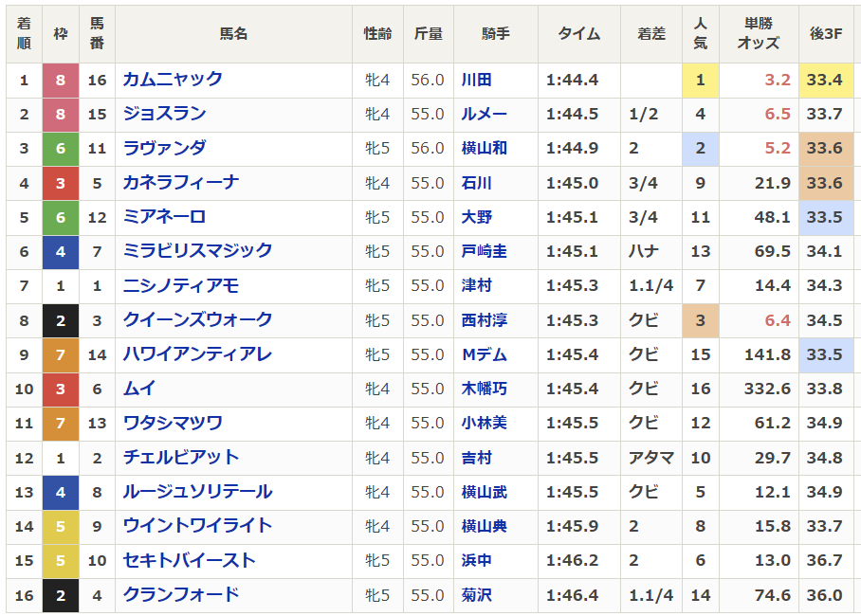Select odds value 29.7
861x616 pixels.
coord(772,458)
